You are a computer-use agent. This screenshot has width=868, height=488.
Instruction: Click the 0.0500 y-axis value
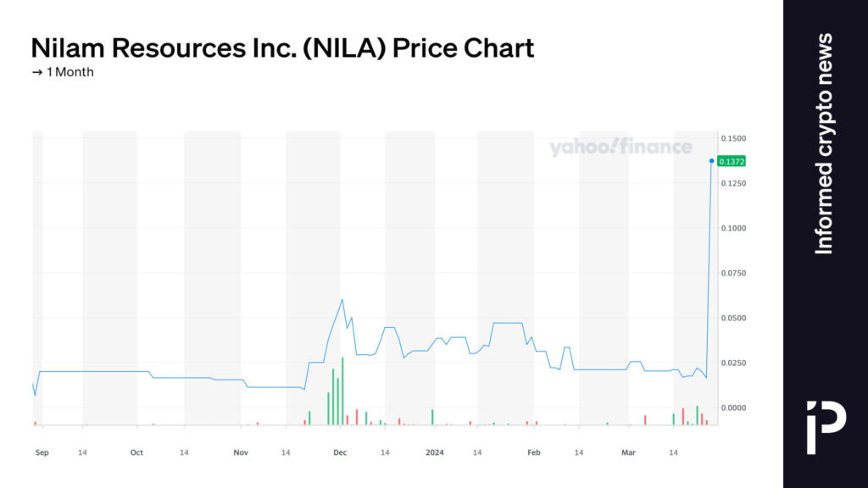pyautogui.click(x=733, y=319)
